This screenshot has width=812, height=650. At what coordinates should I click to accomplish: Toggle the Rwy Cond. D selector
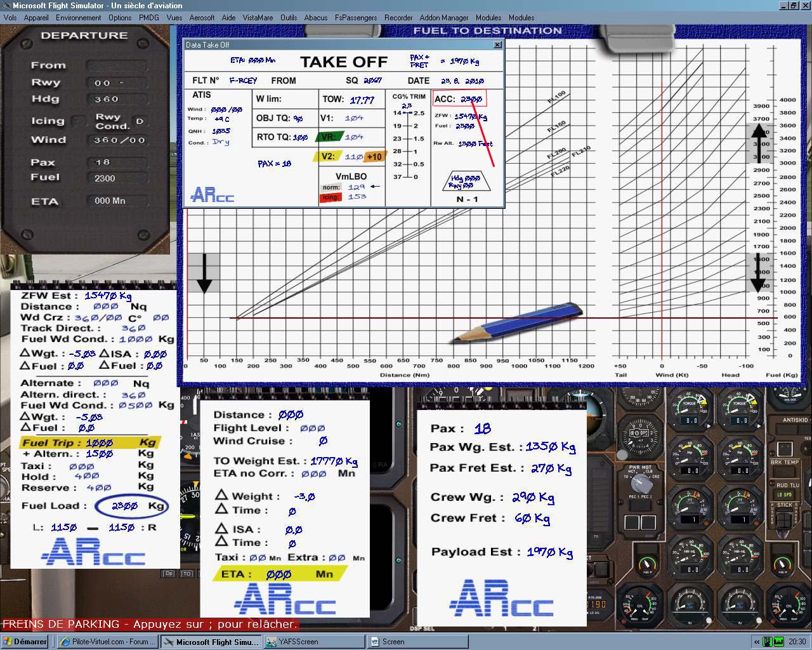pos(140,121)
